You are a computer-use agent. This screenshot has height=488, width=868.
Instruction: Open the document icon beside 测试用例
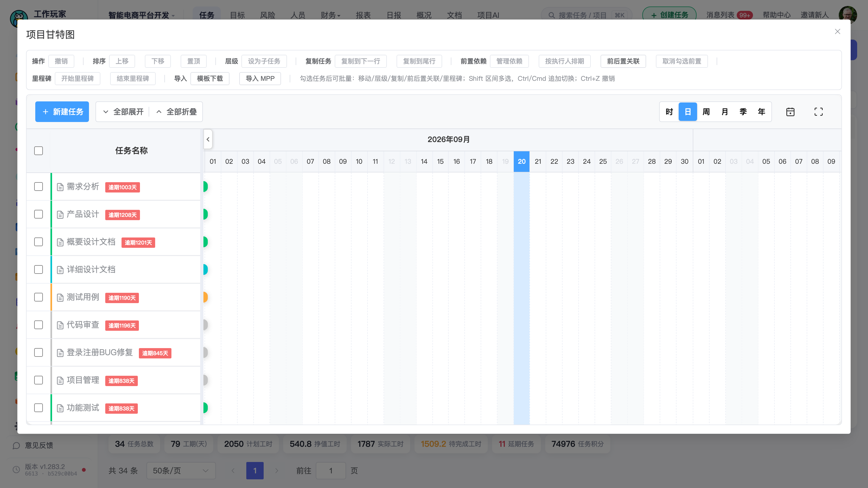[x=60, y=297]
